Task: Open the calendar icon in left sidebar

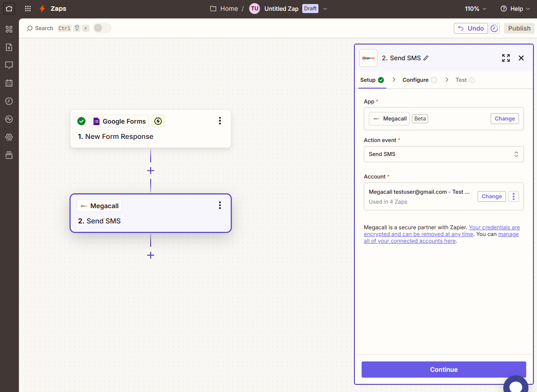Action: tap(9, 83)
